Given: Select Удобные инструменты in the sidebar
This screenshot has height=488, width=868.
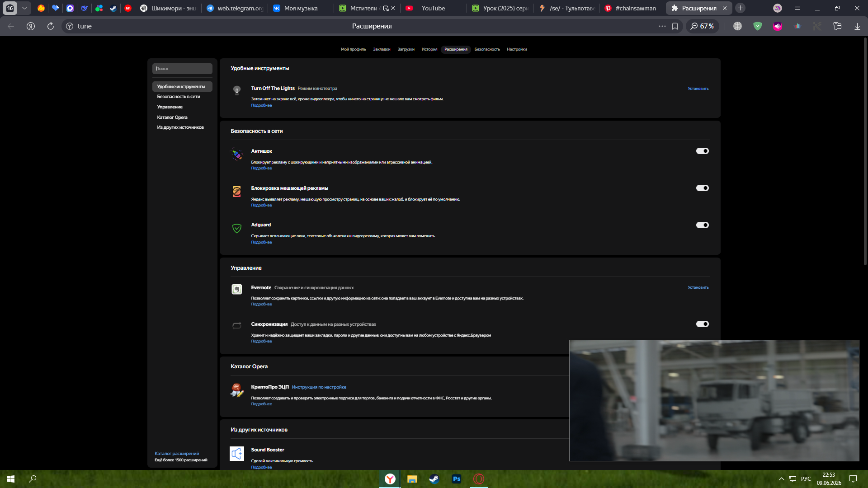Looking at the screenshot, I should (182, 86).
